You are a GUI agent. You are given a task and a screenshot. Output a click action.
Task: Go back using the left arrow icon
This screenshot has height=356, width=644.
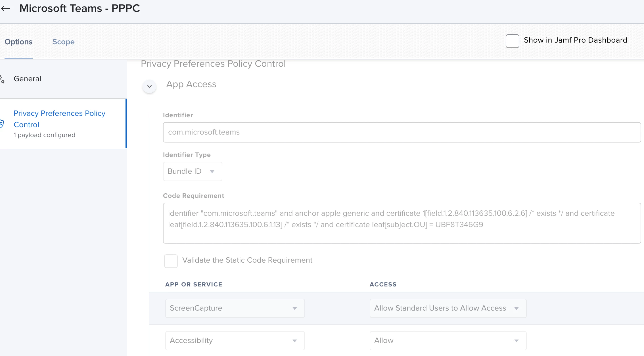click(x=5, y=9)
